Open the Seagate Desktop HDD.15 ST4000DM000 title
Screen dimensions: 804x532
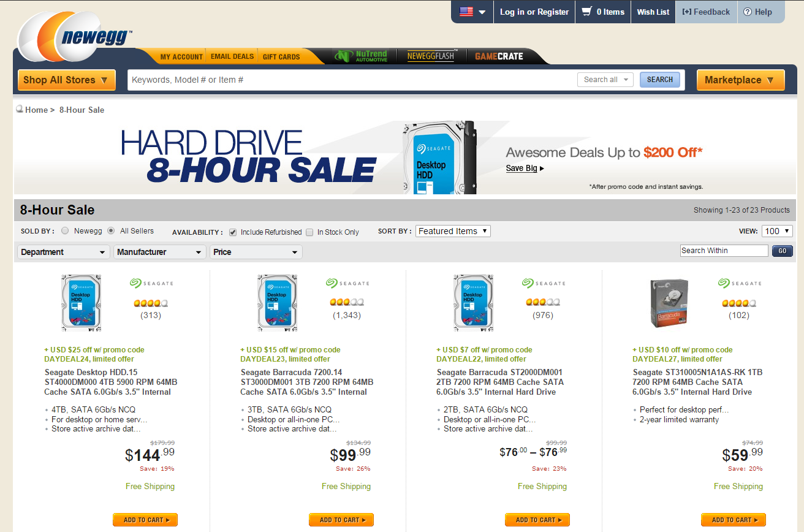(x=111, y=382)
